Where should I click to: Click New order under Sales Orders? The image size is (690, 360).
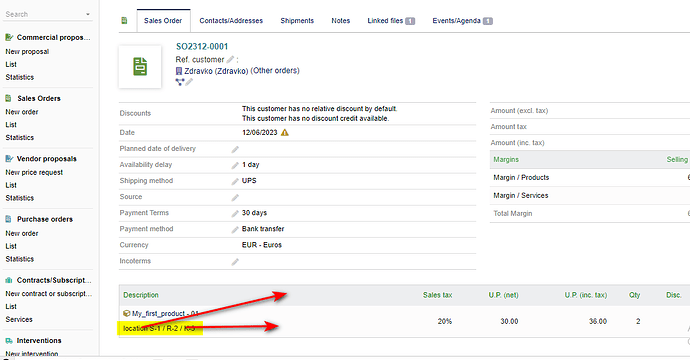(22, 112)
